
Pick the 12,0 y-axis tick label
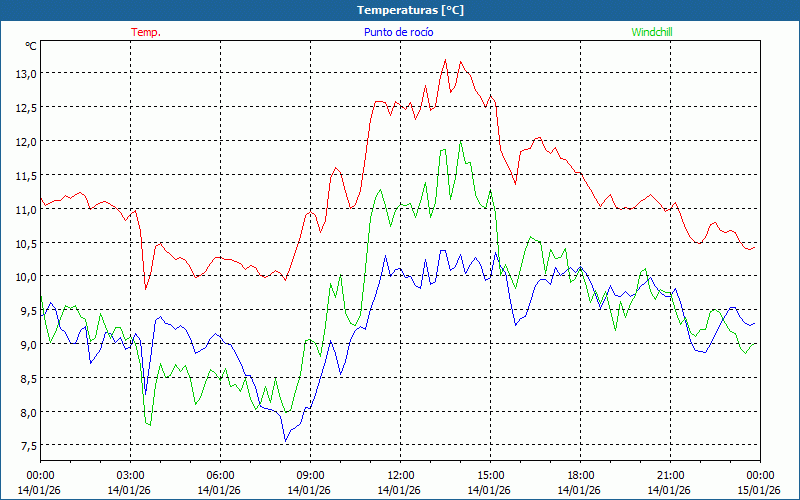[x=25, y=141]
